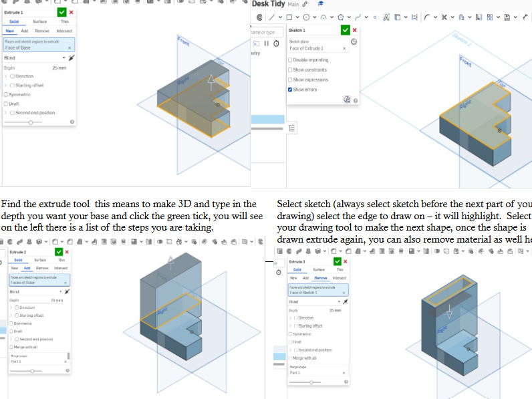Image resolution: width=532 pixels, height=399 pixels.
Task: Clear Face of Extrude 1 sketch plane
Action: coord(344,49)
